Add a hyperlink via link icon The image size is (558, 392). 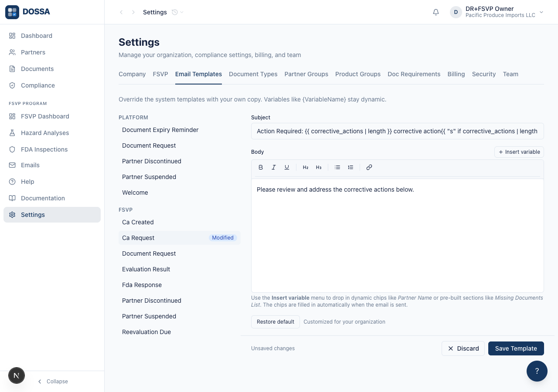click(x=369, y=167)
